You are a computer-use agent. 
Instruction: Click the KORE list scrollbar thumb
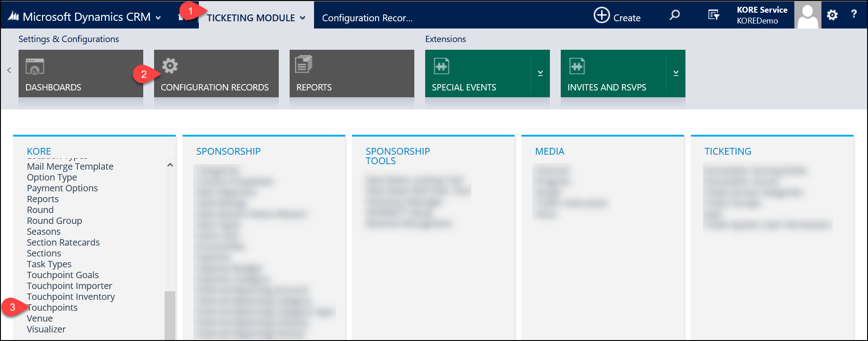[x=170, y=315]
